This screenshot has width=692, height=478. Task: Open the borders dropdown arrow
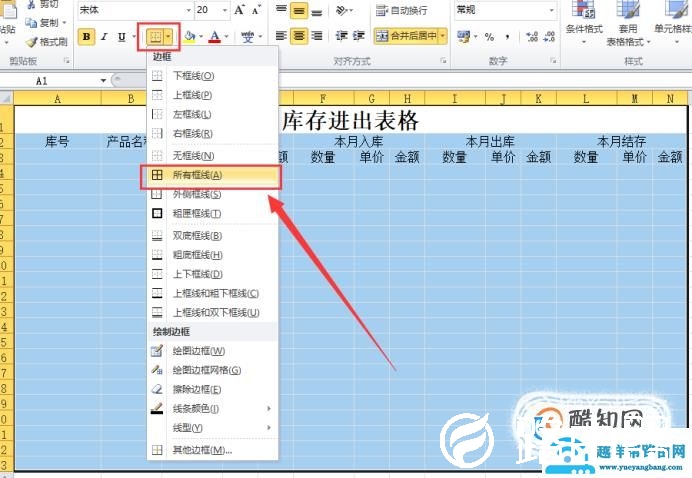tap(168, 37)
